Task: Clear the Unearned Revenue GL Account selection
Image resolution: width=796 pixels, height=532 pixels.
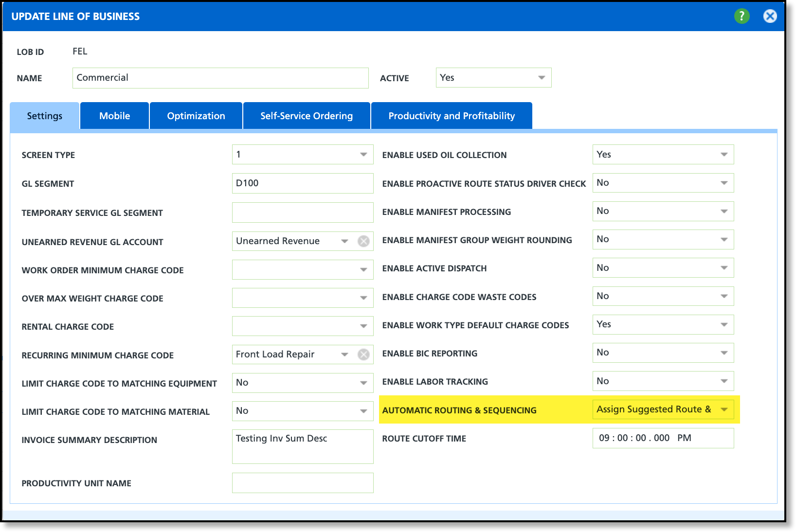Action: click(x=363, y=241)
